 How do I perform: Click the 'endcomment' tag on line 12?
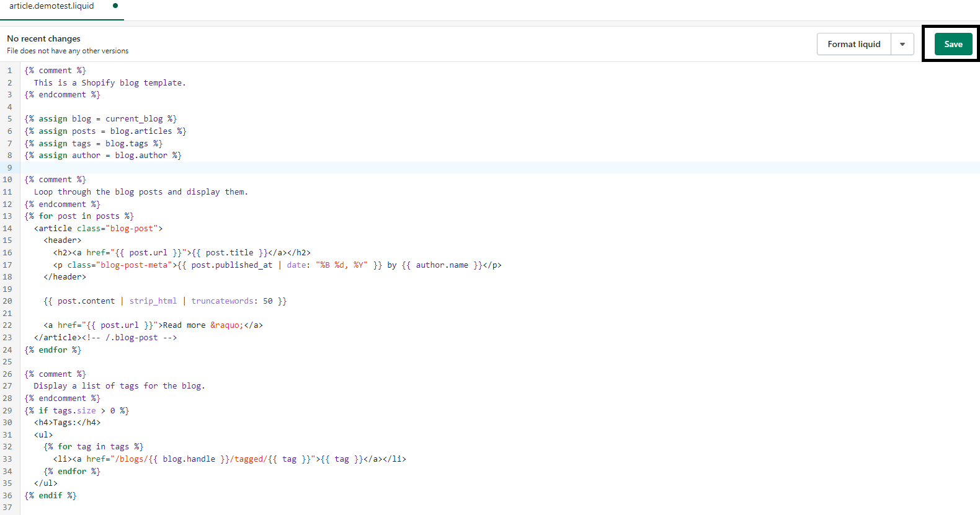[62, 205]
